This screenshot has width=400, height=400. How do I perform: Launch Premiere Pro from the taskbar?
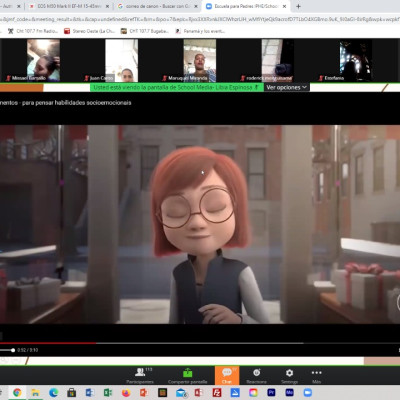click(x=271, y=393)
